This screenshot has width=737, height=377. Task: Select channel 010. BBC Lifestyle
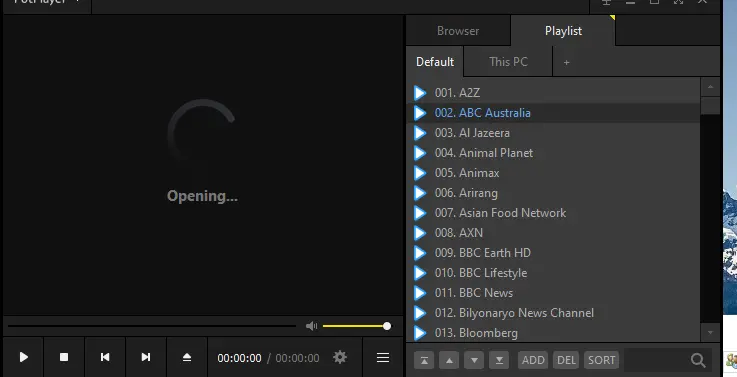pos(553,273)
